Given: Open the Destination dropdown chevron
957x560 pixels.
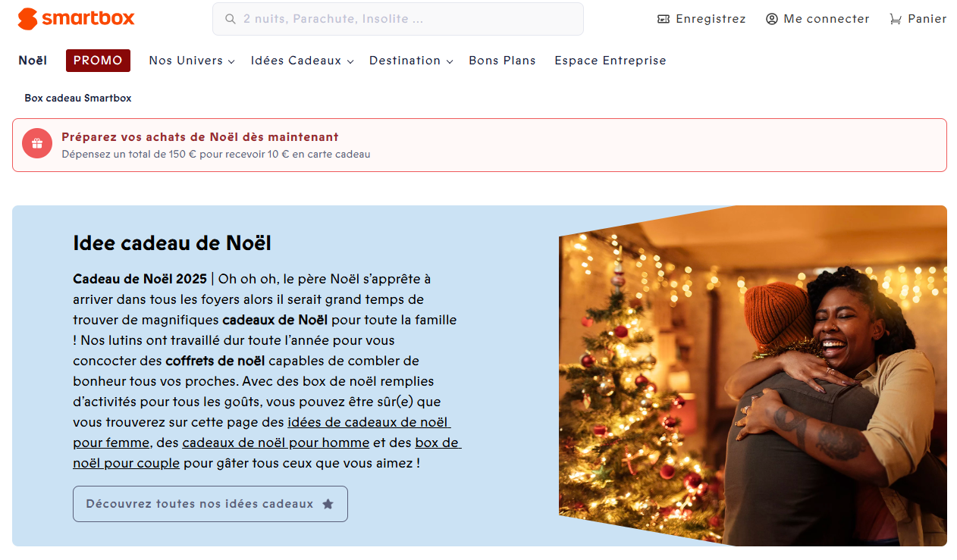Looking at the screenshot, I should pos(450,61).
